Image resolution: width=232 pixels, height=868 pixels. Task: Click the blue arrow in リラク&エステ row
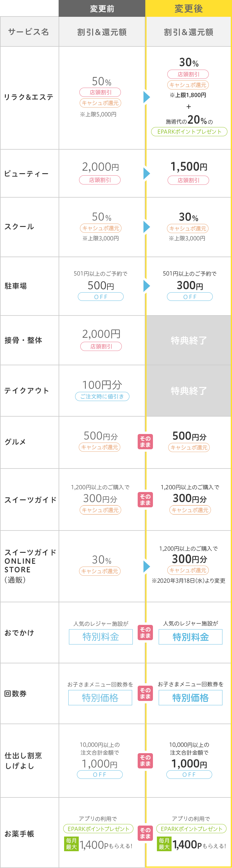pyautogui.click(x=147, y=97)
